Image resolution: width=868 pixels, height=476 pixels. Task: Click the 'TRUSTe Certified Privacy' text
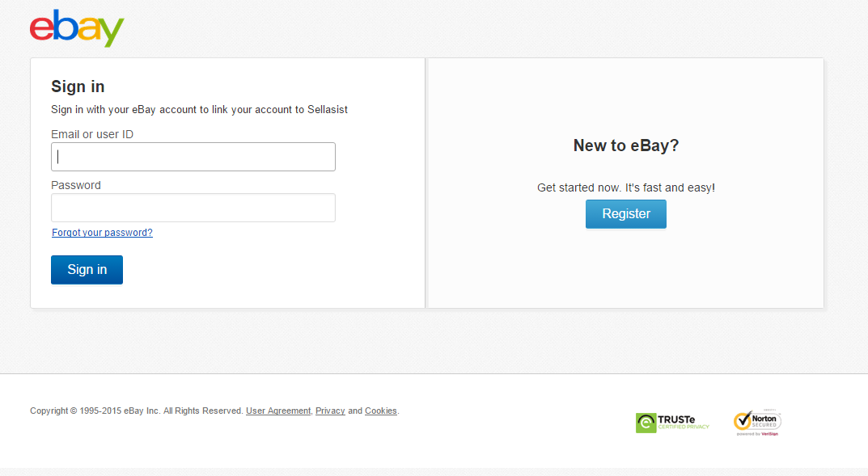683,423
